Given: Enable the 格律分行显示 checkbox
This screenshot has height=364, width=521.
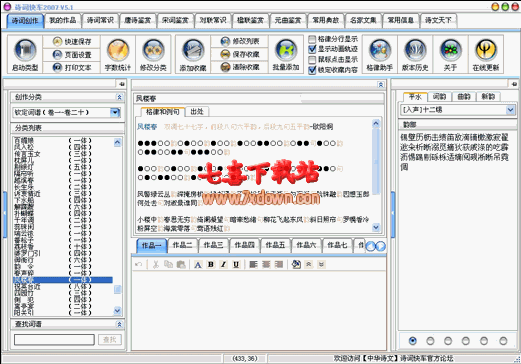Looking at the screenshot, I should click(312, 39).
